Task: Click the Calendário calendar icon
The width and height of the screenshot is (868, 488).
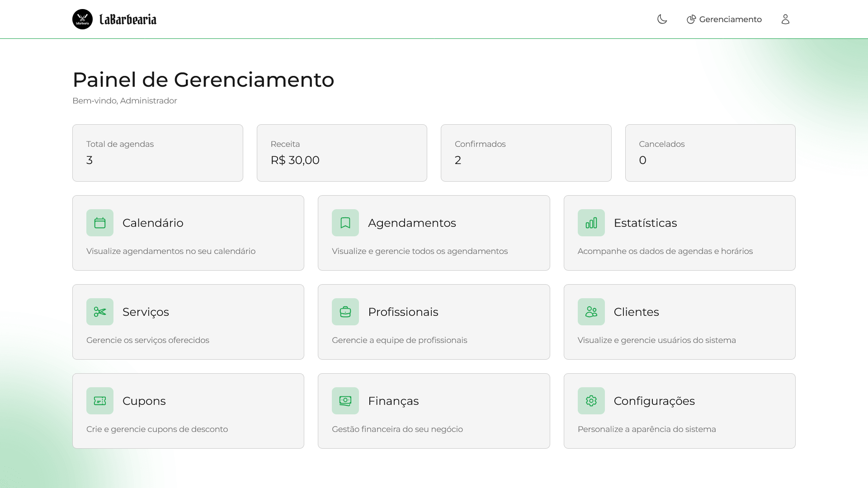Action: [100, 223]
